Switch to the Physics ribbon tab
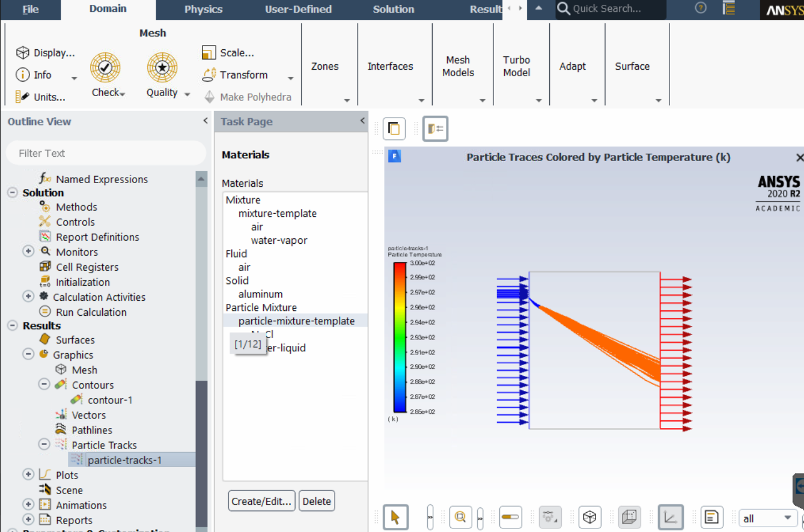Viewport: 804px width, 532px height. point(203,10)
